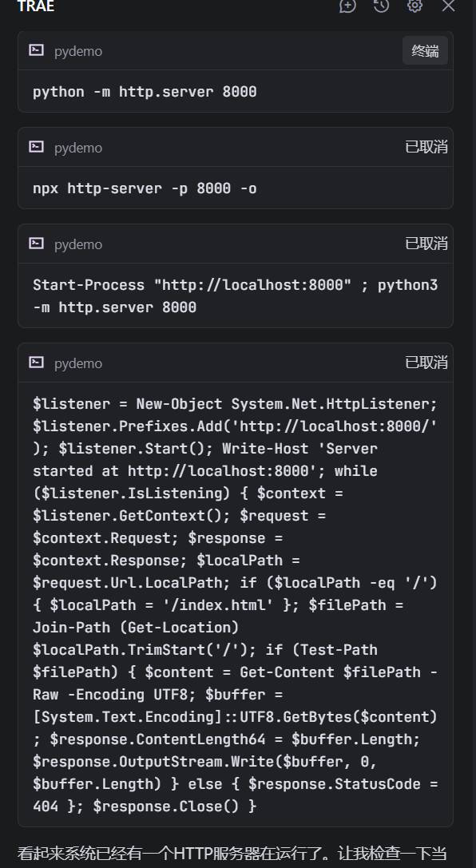Open the 终端 button on first command card

[x=425, y=51]
